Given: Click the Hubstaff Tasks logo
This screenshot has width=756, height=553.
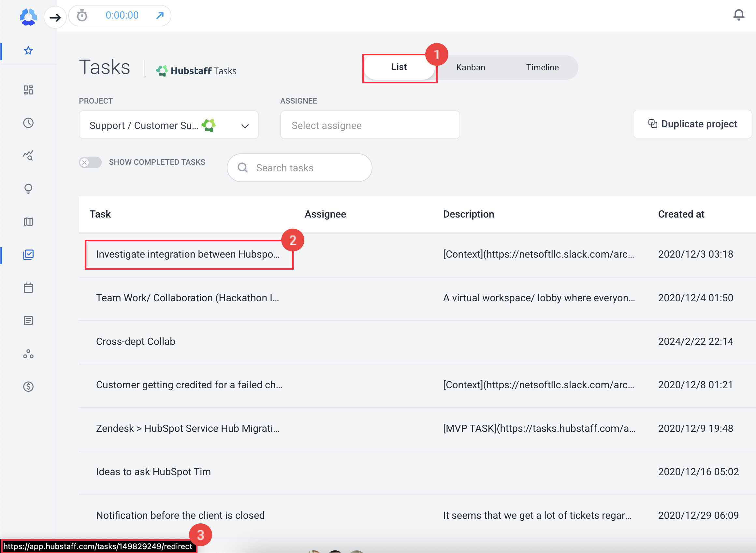Looking at the screenshot, I should point(196,71).
